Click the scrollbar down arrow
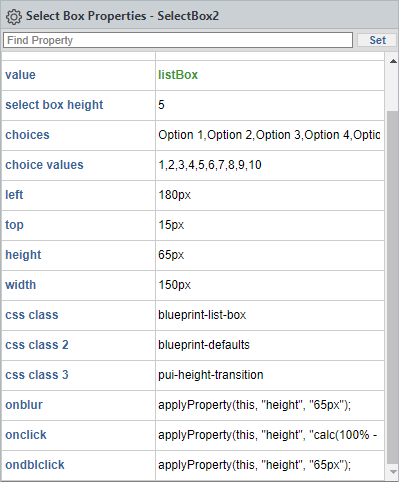Viewport: 399px width, 482px height. click(393, 471)
